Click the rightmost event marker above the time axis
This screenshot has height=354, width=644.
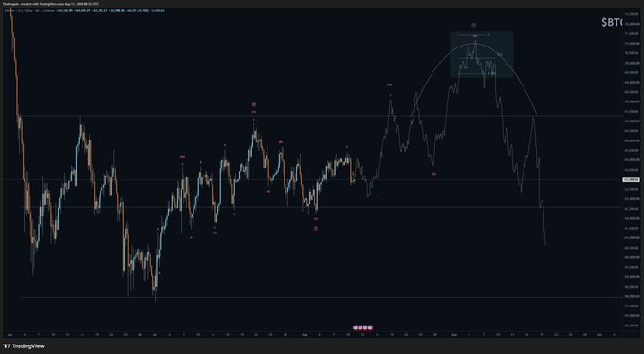[370, 327]
